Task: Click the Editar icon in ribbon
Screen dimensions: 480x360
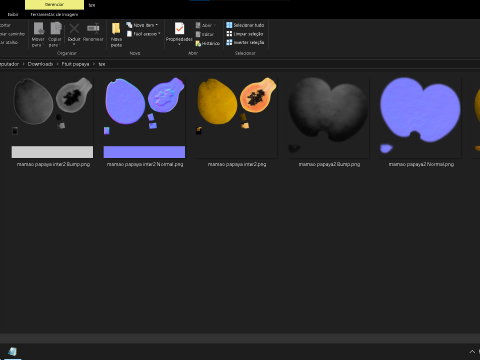Action: pyautogui.click(x=198, y=34)
